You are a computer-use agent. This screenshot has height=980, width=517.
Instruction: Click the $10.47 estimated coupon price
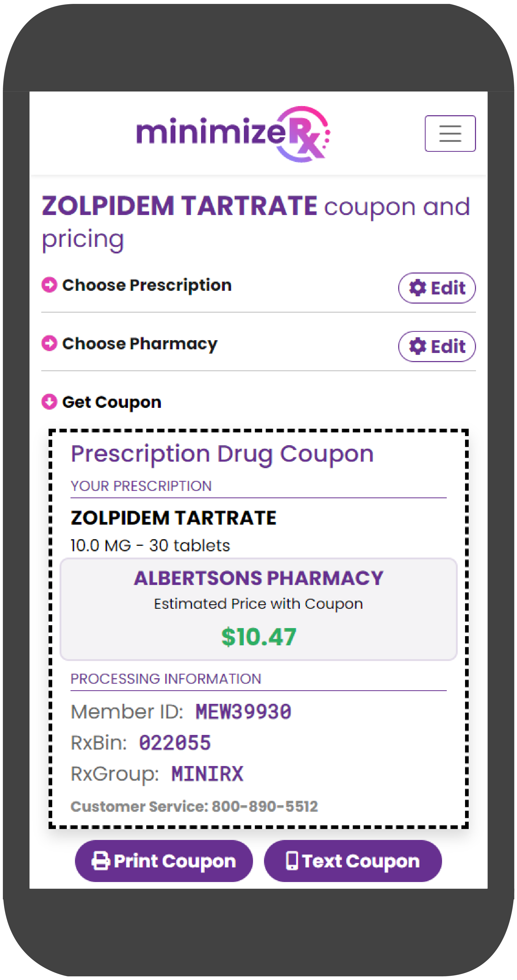tap(258, 637)
